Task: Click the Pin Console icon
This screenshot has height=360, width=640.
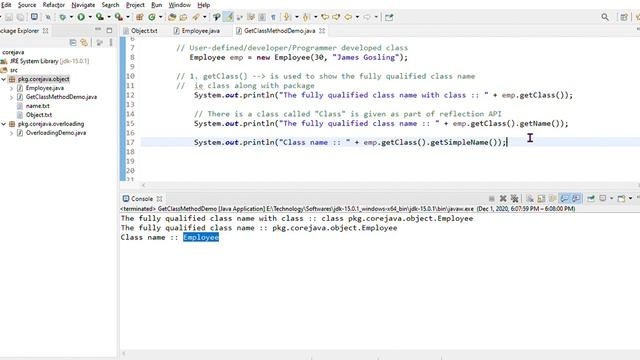Action: [x=591, y=198]
